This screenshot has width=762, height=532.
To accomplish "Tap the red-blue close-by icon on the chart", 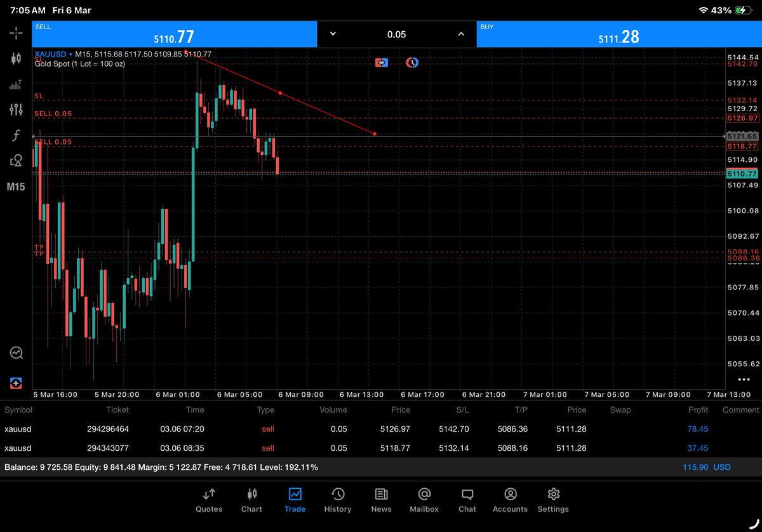I will (382, 63).
